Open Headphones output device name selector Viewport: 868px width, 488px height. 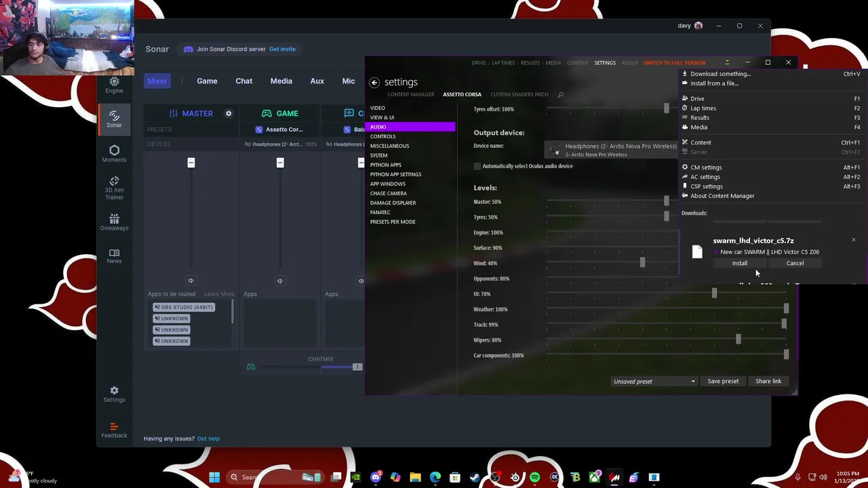[612, 150]
